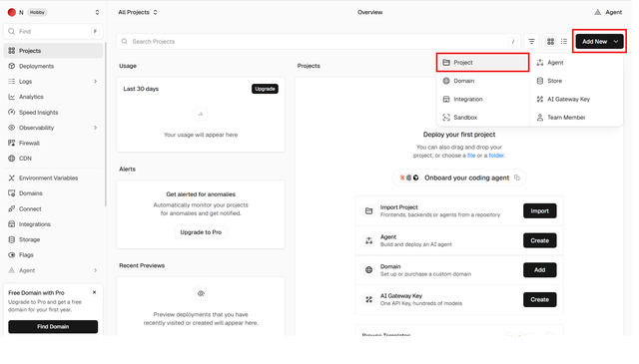Click the Storage database icon
639x364 pixels.
pos(11,239)
